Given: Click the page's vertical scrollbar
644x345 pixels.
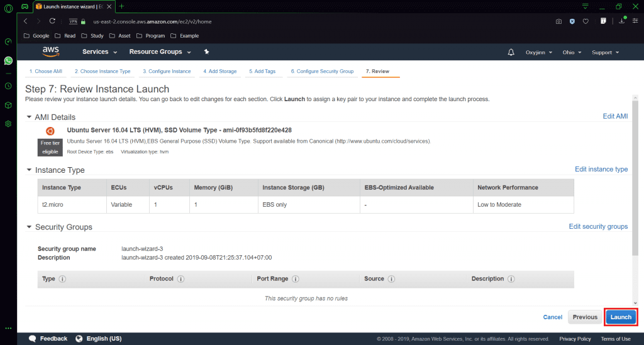Looking at the screenshot, I should tap(635, 189).
